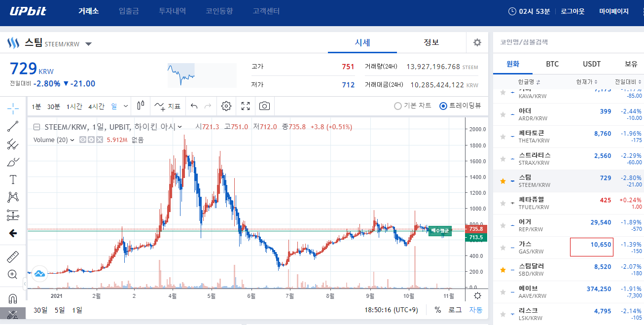The width and height of the screenshot is (644, 325).
Task: Open the prediction and measurement tools
Action: point(13,215)
